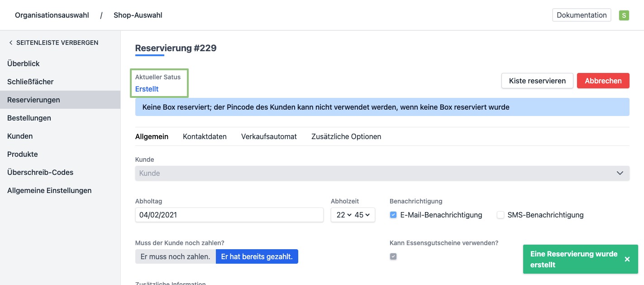Open the Verkaufsautomat tab
This screenshot has height=285, width=644.
pyautogui.click(x=269, y=136)
